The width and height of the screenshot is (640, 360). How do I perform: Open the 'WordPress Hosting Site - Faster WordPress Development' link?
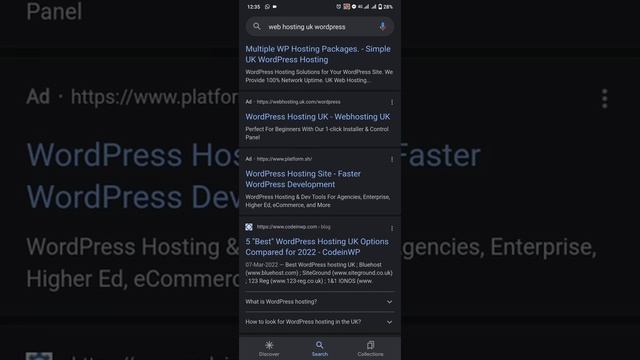(x=303, y=179)
